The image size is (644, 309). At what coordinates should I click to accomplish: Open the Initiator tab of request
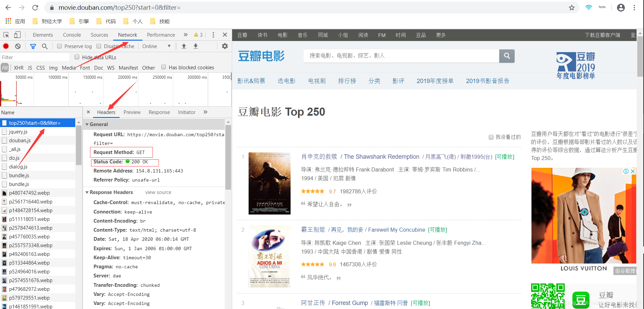187,112
